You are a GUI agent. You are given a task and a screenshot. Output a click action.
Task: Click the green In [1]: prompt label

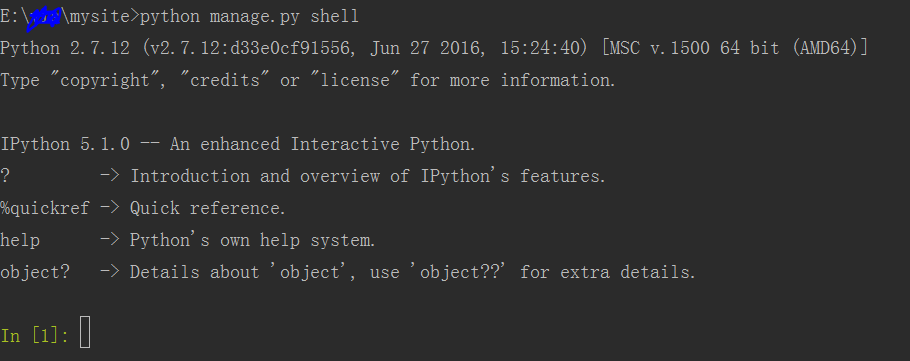(x=35, y=335)
